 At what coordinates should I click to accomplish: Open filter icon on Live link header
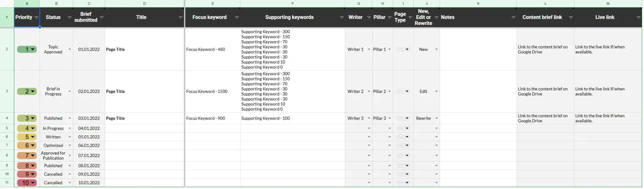pyautogui.click(x=638, y=18)
